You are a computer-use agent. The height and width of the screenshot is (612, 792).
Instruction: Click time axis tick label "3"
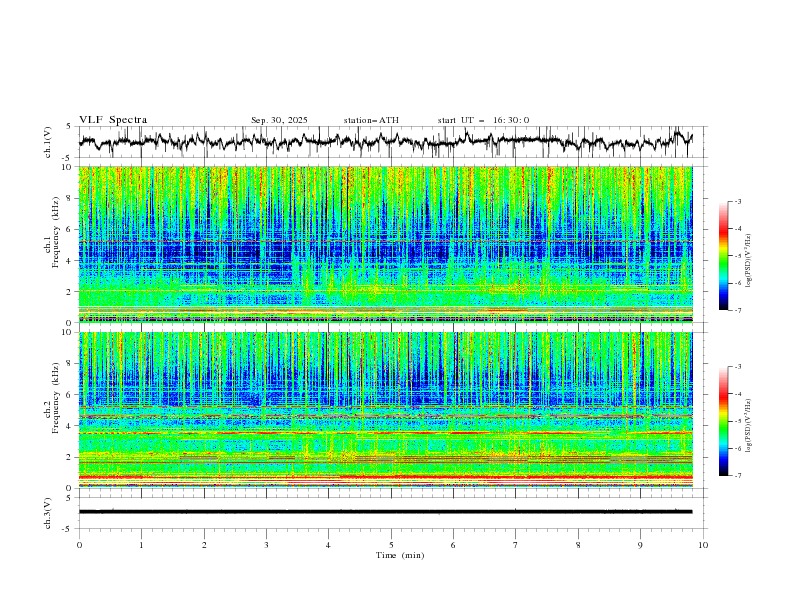[x=267, y=545]
